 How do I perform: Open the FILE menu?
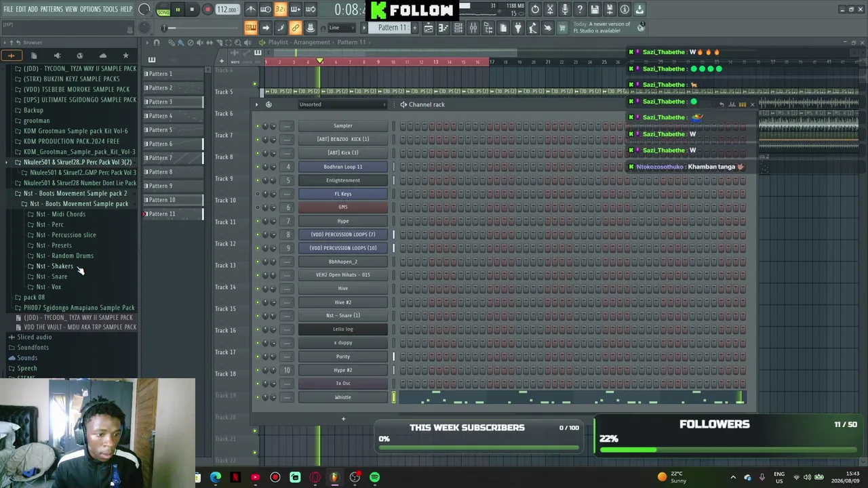(8, 9)
